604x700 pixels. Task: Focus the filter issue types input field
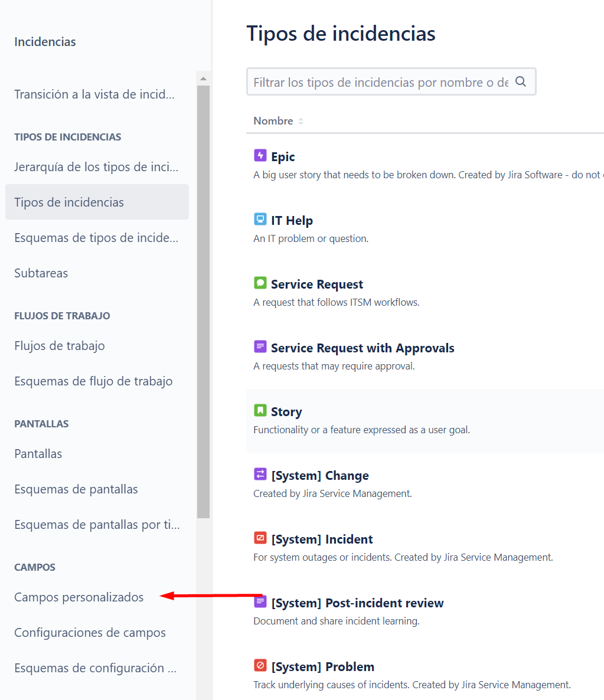pos(380,82)
